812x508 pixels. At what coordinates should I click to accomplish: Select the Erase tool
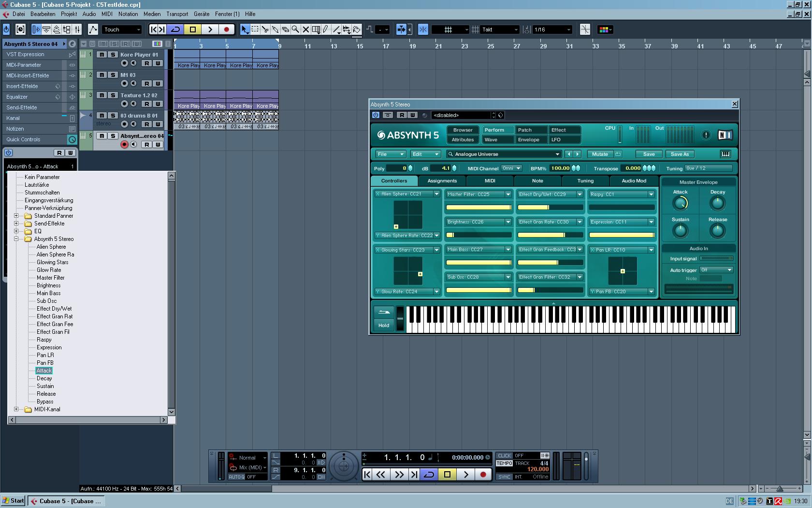point(285,30)
